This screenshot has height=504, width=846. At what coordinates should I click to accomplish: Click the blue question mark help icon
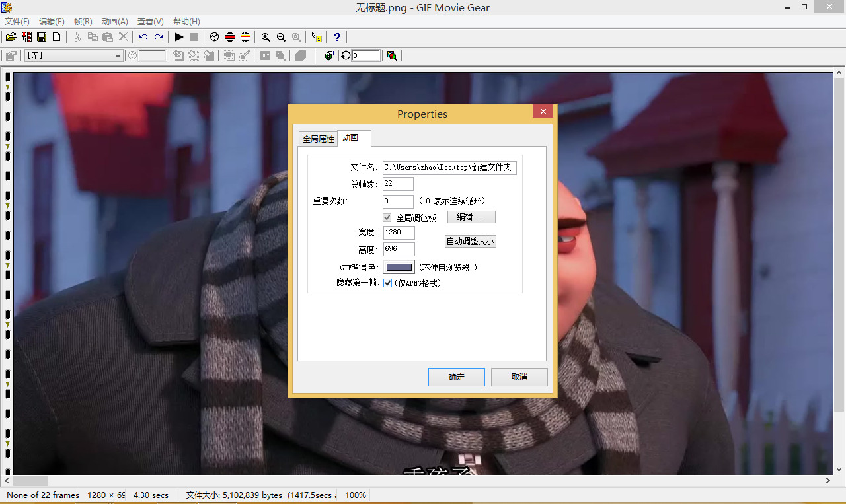[x=337, y=37]
